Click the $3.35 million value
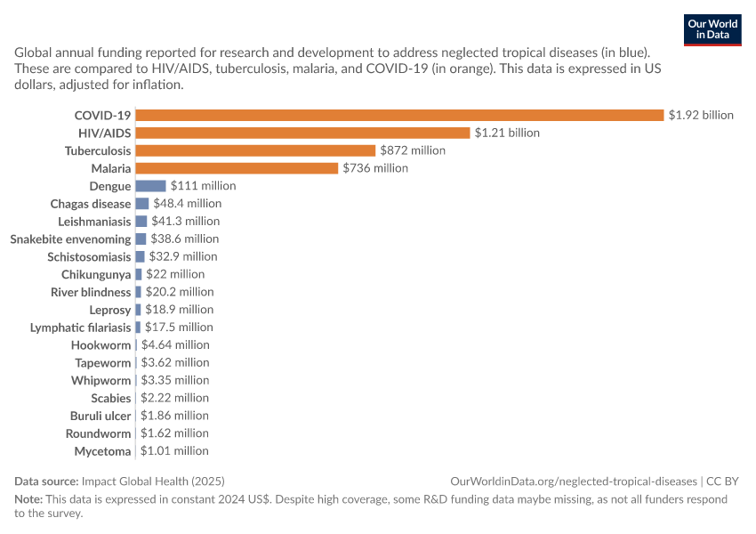 pyautogui.click(x=175, y=380)
